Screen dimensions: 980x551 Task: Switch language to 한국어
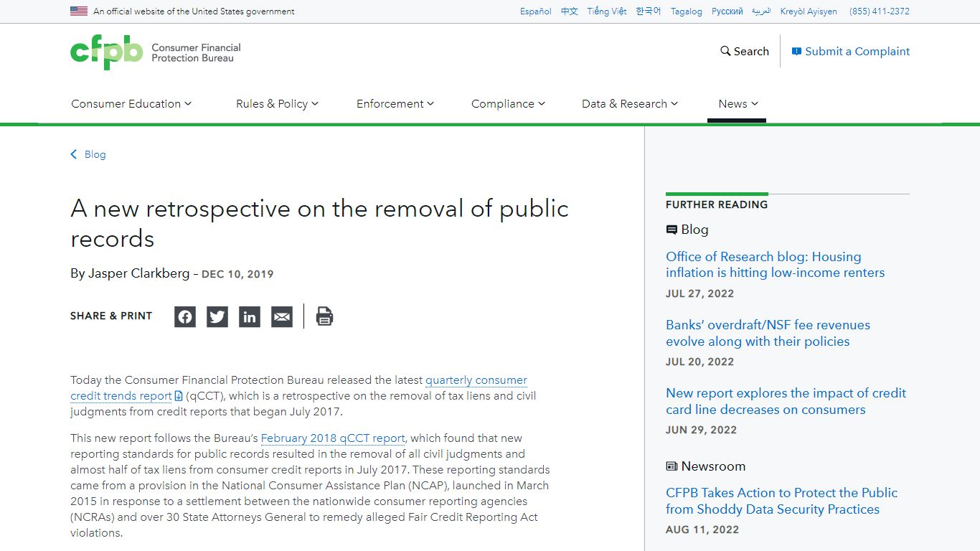pyautogui.click(x=649, y=11)
